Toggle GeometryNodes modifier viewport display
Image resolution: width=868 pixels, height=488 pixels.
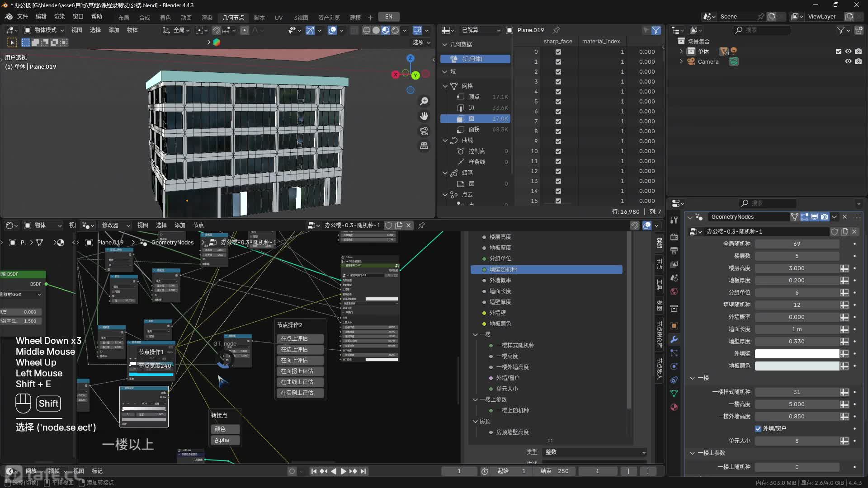[x=815, y=217]
